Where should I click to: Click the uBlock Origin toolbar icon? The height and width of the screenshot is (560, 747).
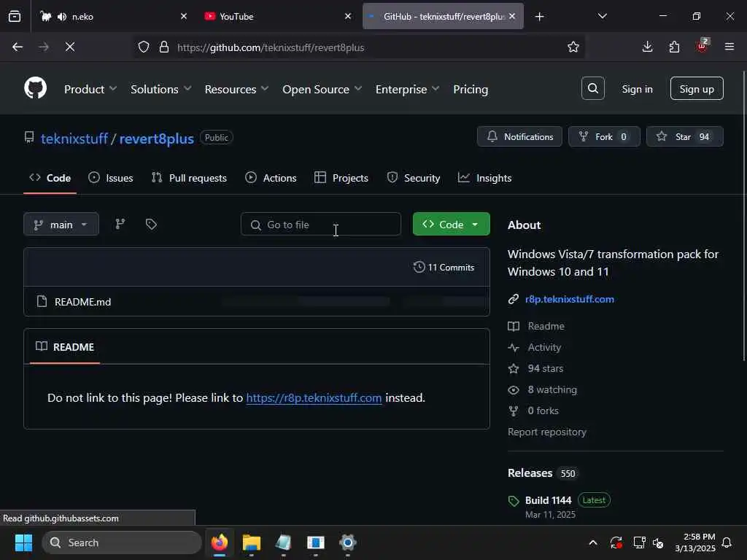(703, 46)
